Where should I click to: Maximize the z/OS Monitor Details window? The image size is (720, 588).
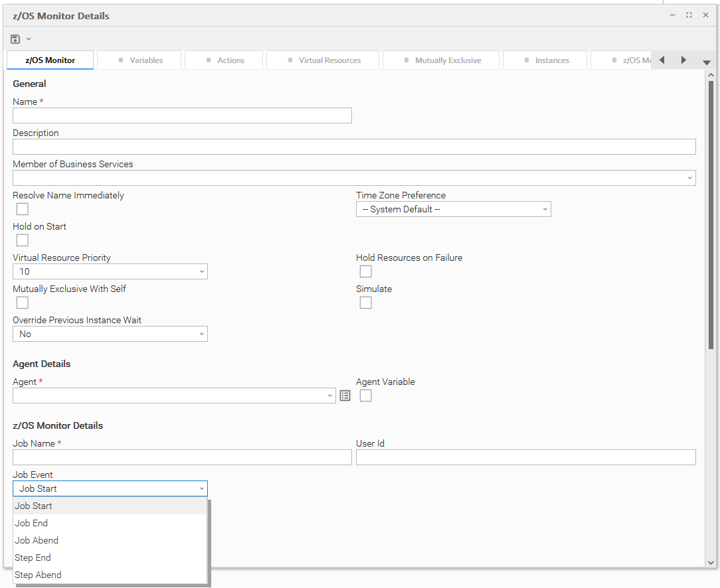point(689,15)
